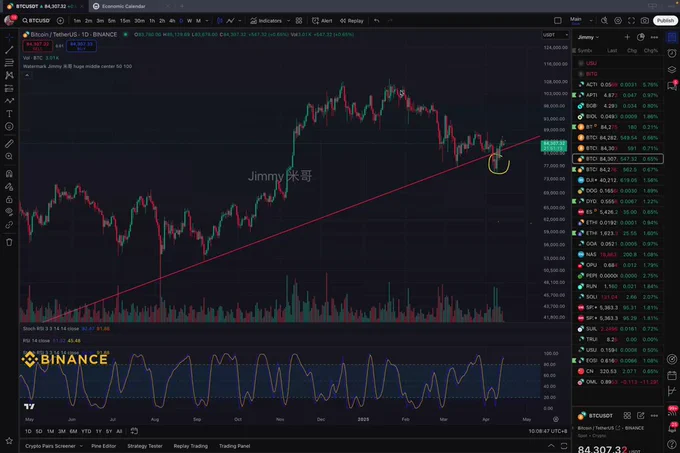Open chart settings hexagon gear
This screenshot has height=453, width=680.
click(x=618, y=20)
